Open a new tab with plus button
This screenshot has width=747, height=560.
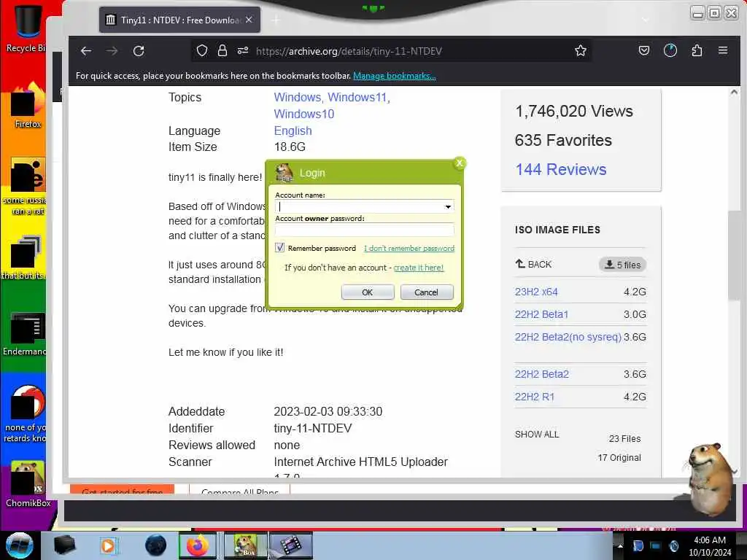coord(276,20)
